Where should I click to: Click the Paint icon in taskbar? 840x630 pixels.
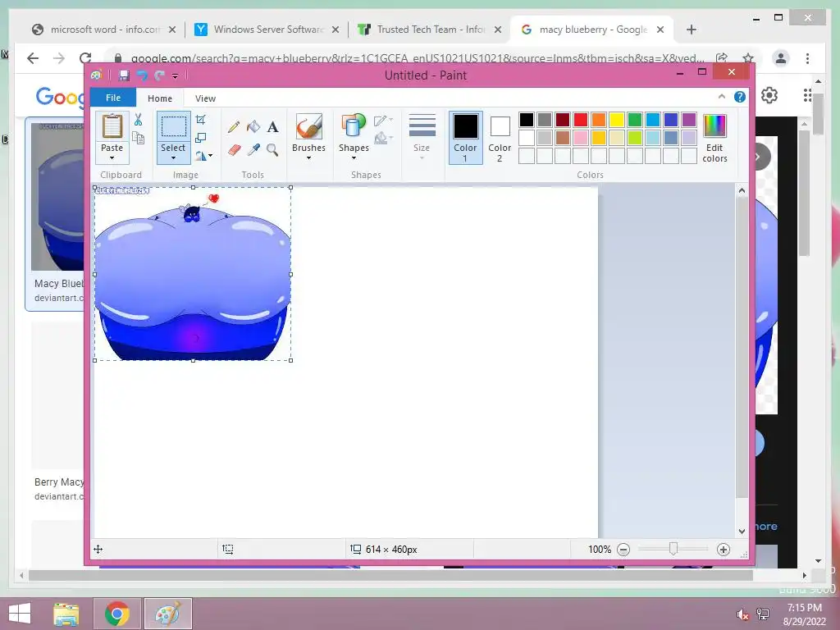pos(167,614)
